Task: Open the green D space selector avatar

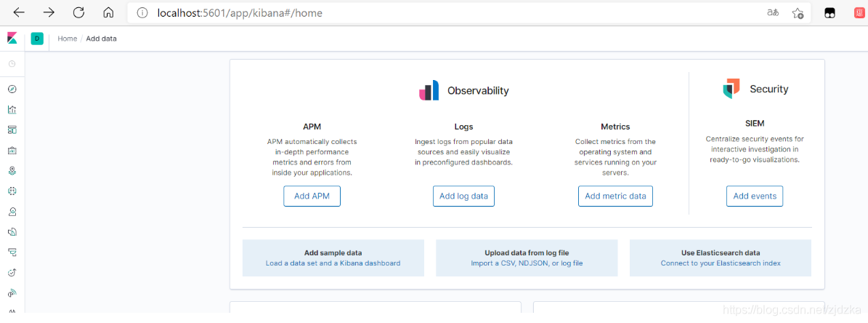Action: (x=37, y=39)
